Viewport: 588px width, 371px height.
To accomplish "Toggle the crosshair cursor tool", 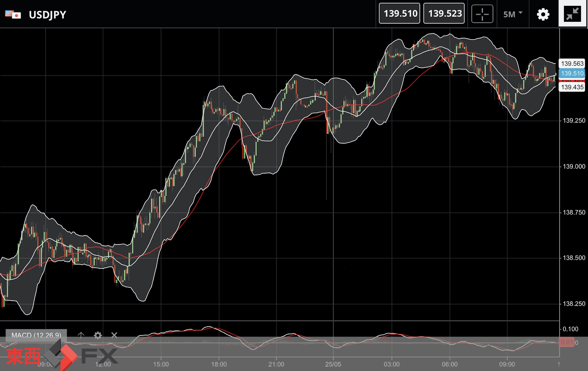I will pos(482,14).
